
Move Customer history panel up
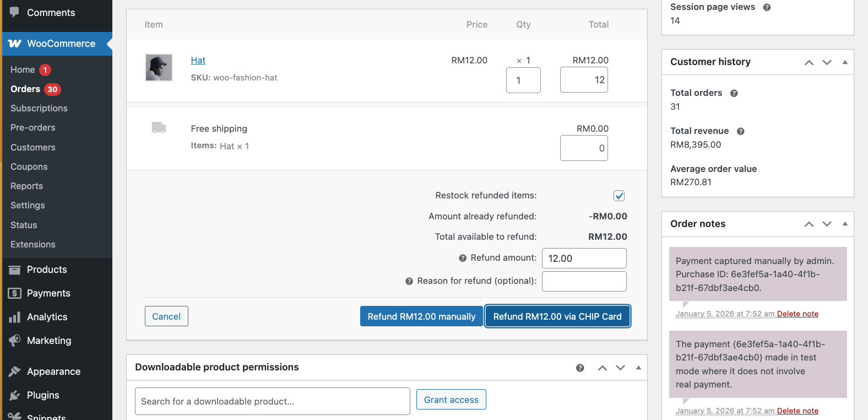click(x=809, y=62)
